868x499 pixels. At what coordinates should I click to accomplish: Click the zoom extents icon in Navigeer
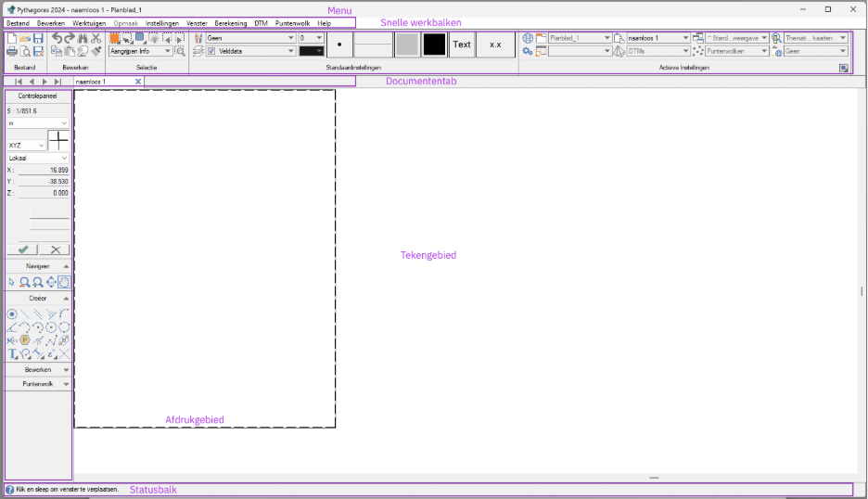pos(51,283)
